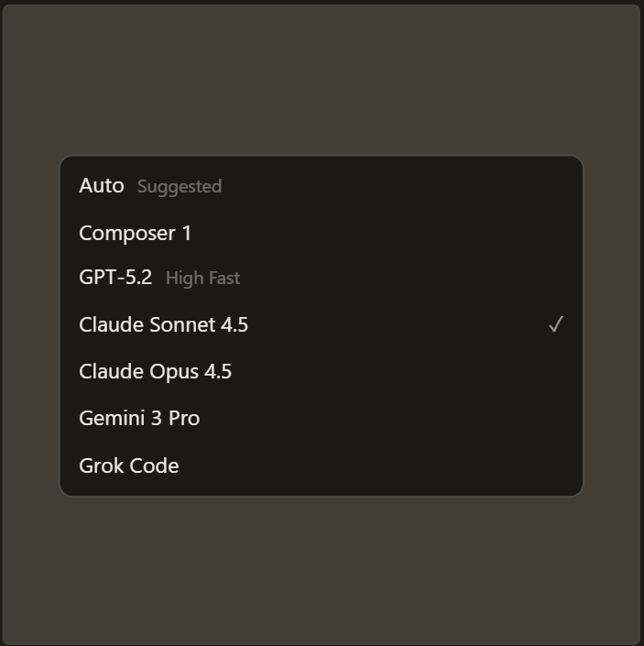The height and width of the screenshot is (646, 644).
Task: Click the Grok Code label text
Action: click(128, 465)
